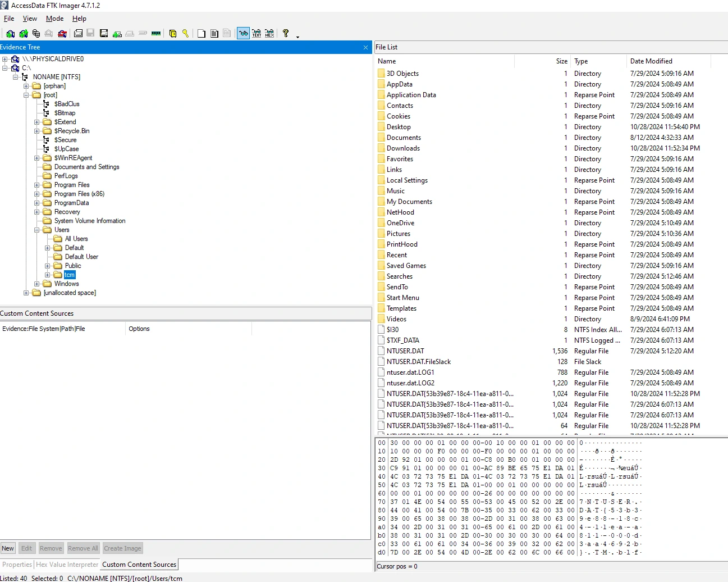Switch viewer to HEX mode
The height and width of the screenshot is (582, 728).
[x=269, y=34]
